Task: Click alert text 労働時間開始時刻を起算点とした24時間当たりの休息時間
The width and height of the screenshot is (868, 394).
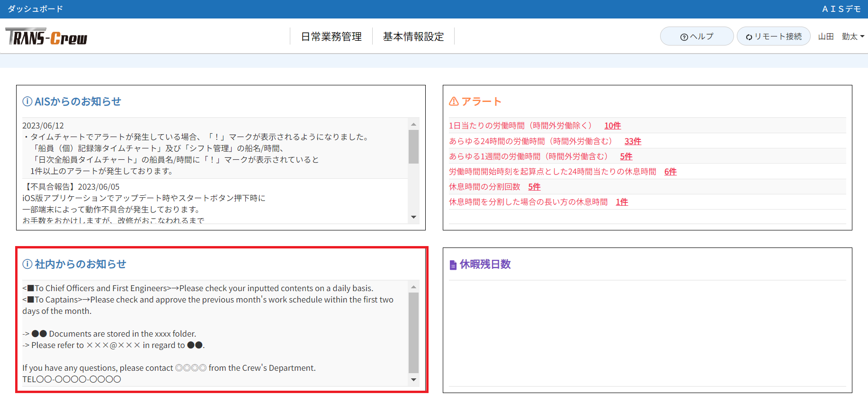Action: pos(553,172)
